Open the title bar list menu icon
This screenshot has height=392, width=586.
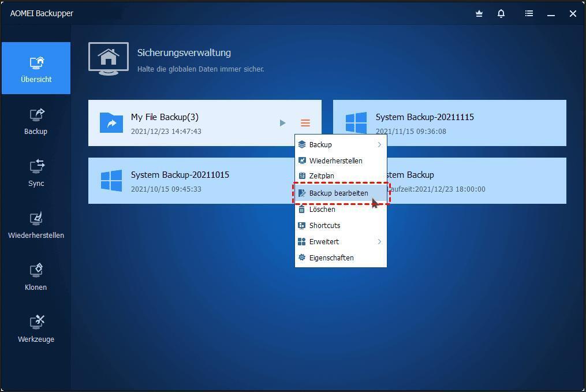tap(529, 13)
